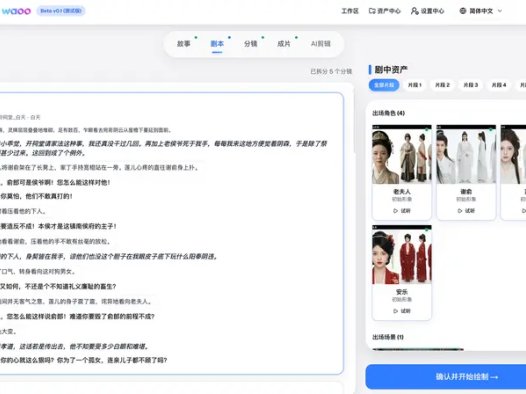Viewport: 526px width, 394px height.
Task: Play 试听 voice preview for 安乐
Action: (402, 311)
